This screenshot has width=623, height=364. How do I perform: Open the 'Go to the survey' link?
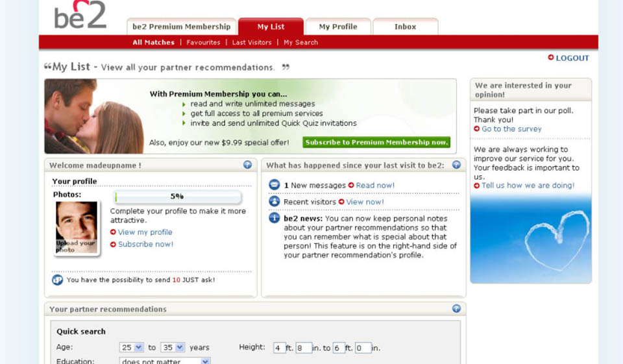click(511, 128)
